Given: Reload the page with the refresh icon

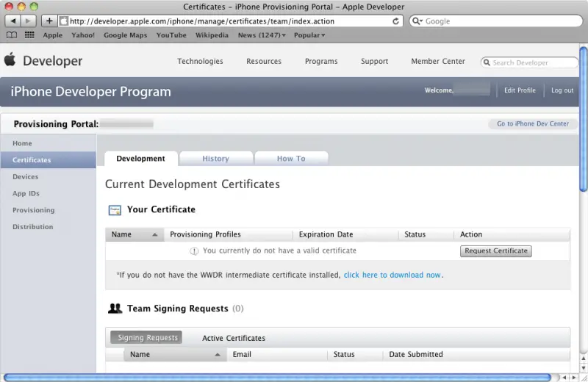Looking at the screenshot, I should 397,21.
